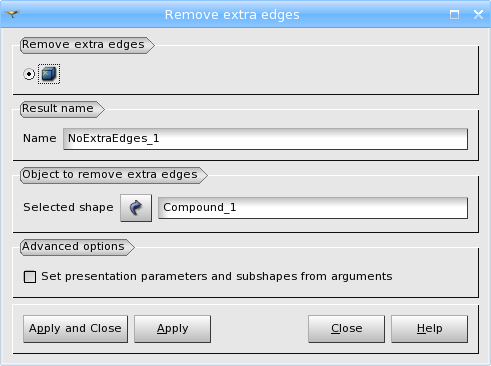Click the Apply and Close button

click(75, 329)
